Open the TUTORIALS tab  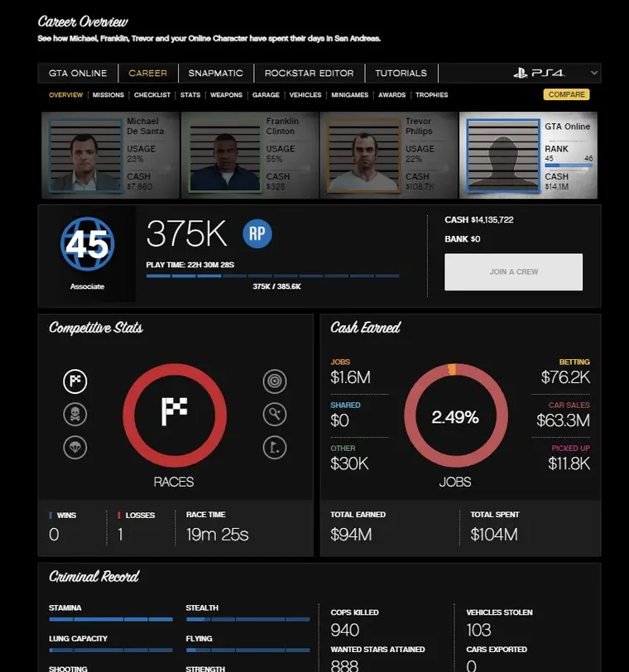(x=401, y=74)
